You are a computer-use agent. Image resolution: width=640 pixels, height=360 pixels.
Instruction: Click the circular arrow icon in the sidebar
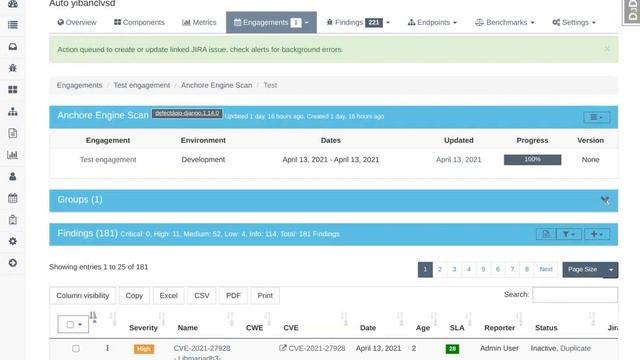click(x=13, y=263)
